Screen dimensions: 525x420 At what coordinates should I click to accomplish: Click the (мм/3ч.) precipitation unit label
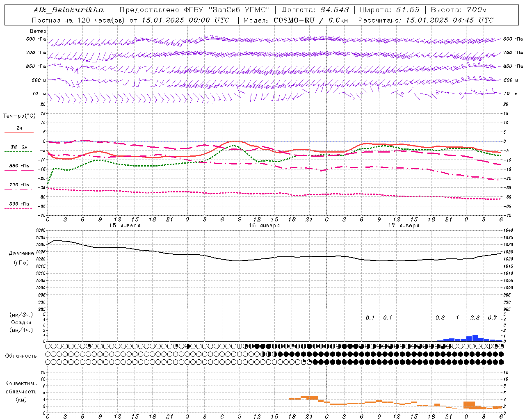coord(21,315)
